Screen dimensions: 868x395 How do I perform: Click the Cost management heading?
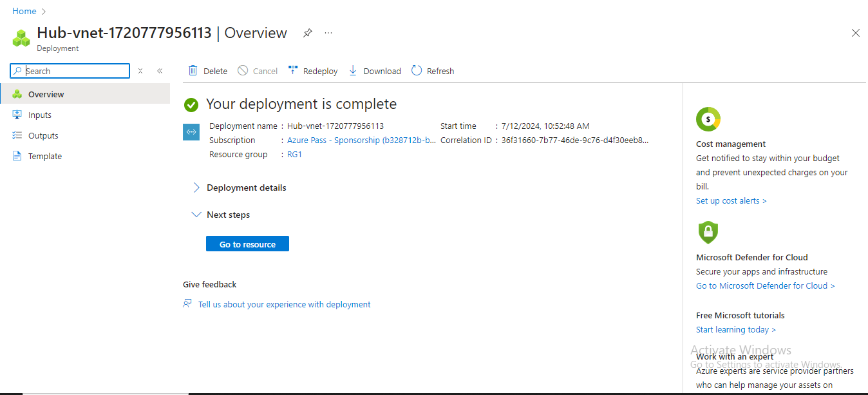(x=731, y=144)
